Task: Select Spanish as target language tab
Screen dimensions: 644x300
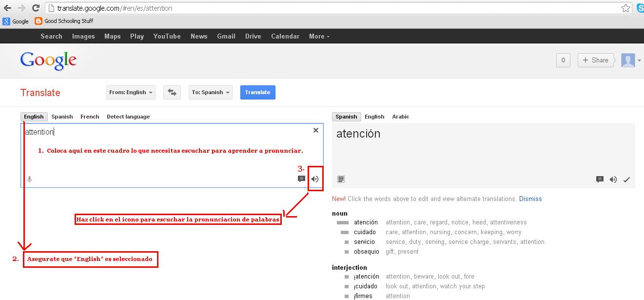Action: tap(346, 117)
